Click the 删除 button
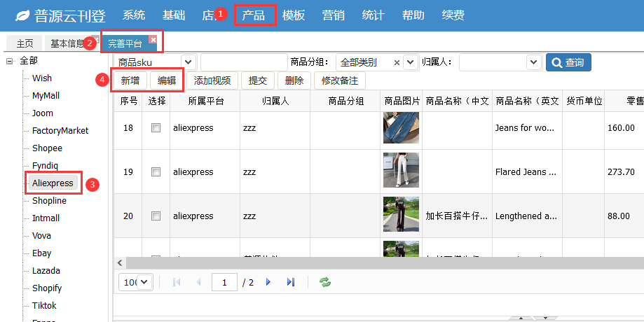This screenshot has width=644, height=322. [294, 80]
